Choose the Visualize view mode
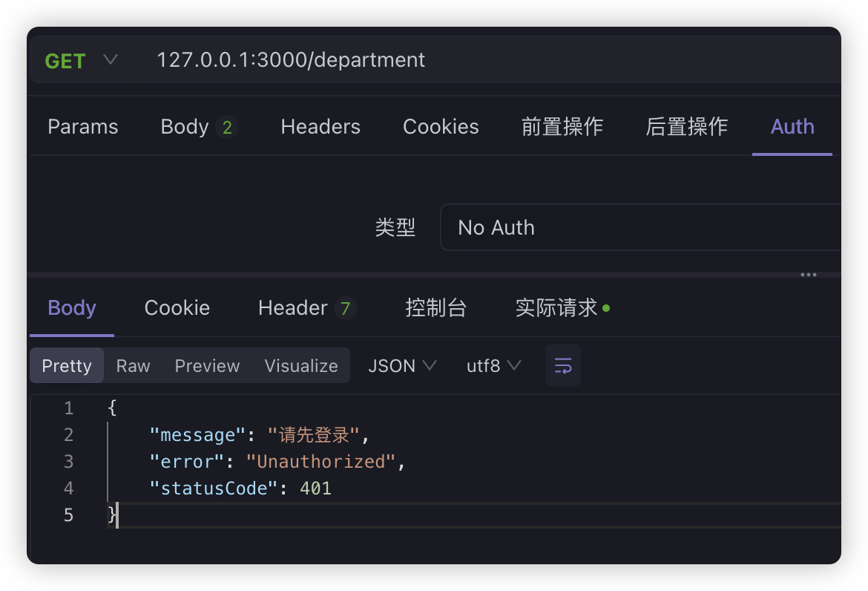The image size is (868, 591). [301, 366]
